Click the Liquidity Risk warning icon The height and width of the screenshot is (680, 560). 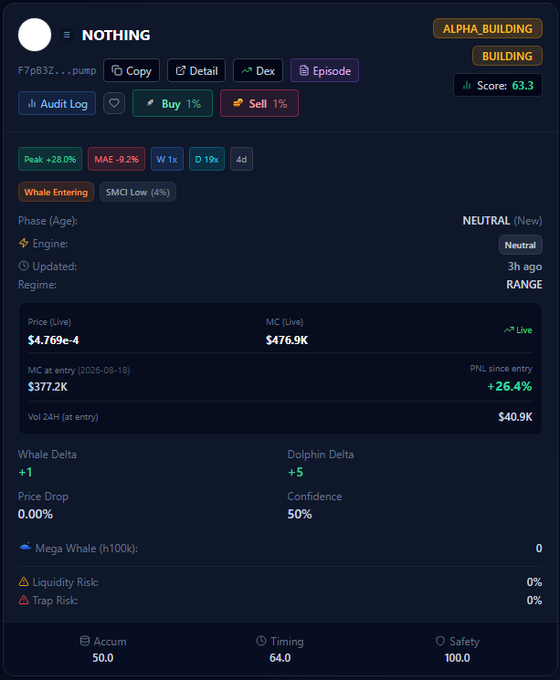pos(24,582)
